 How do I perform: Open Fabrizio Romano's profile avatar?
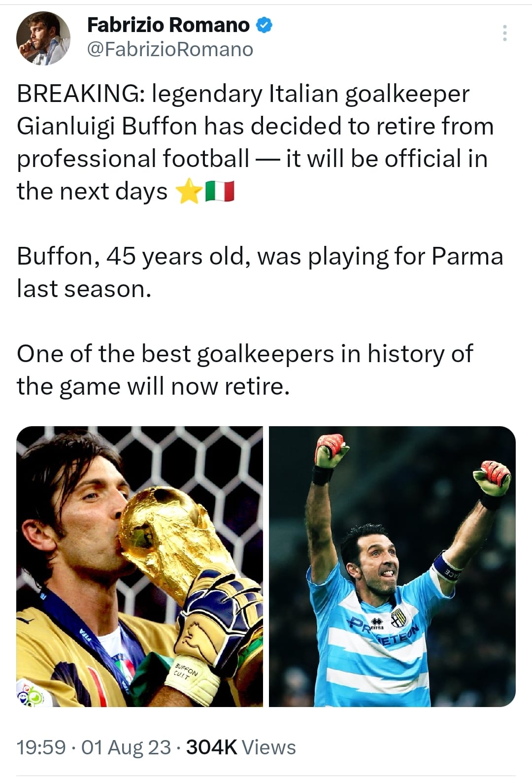pyautogui.click(x=43, y=38)
